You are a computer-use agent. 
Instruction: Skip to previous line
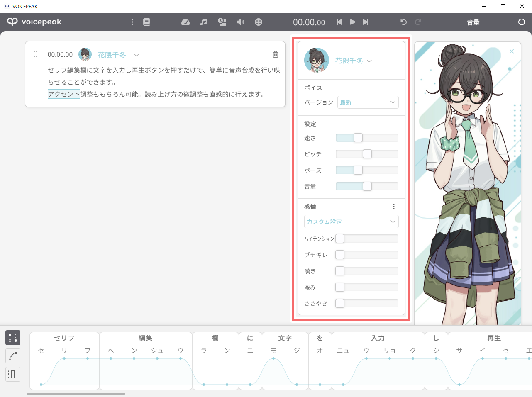(x=339, y=22)
